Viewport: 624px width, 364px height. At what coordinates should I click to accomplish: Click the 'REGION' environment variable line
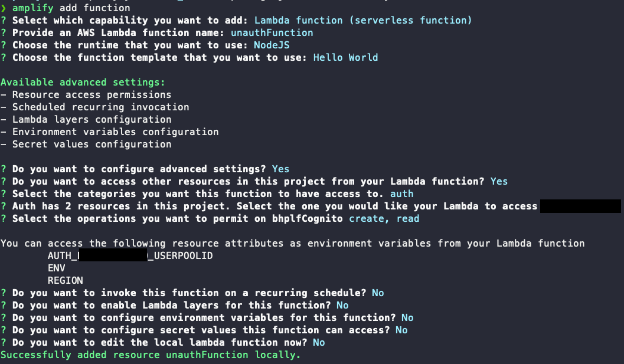click(65, 280)
